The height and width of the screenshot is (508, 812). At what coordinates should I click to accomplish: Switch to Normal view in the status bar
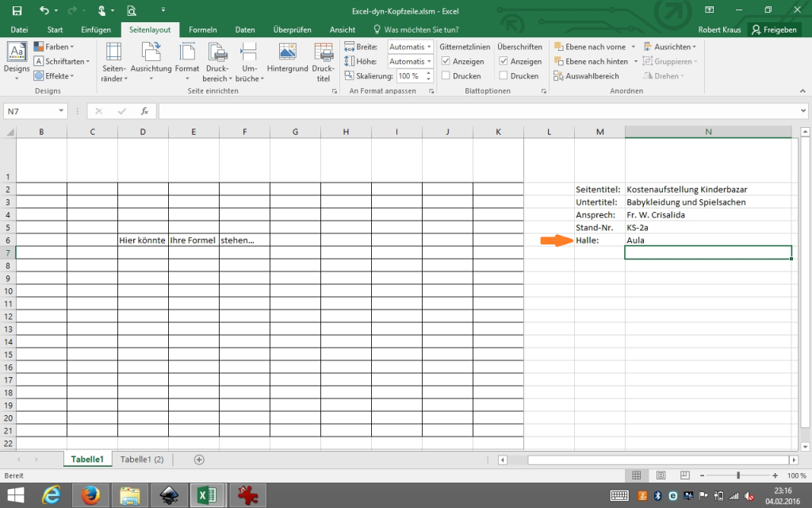tap(637, 475)
